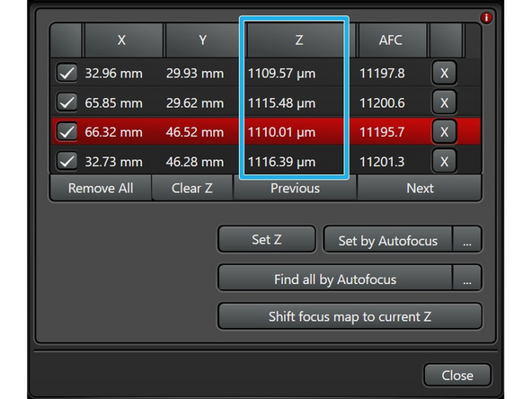This screenshot has width=532, height=399.
Task: Click X value 66.32 mm
Action: 113,132
